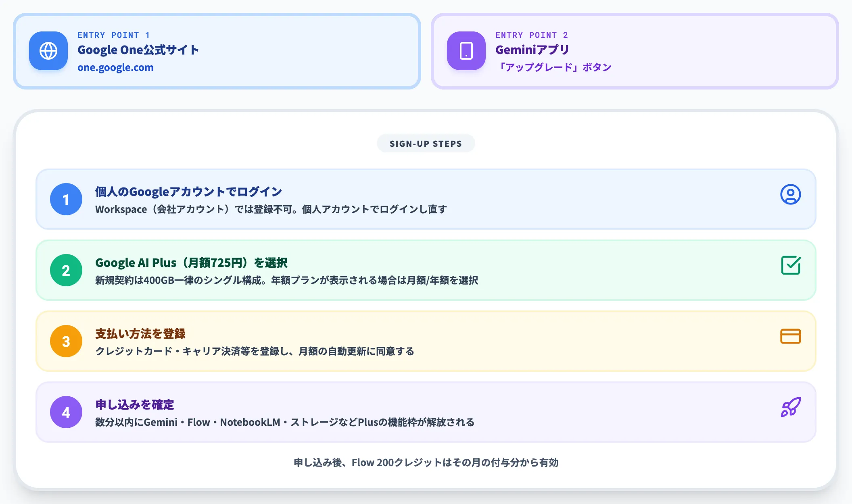
Task: Click the blue globe icon
Action: (x=48, y=51)
